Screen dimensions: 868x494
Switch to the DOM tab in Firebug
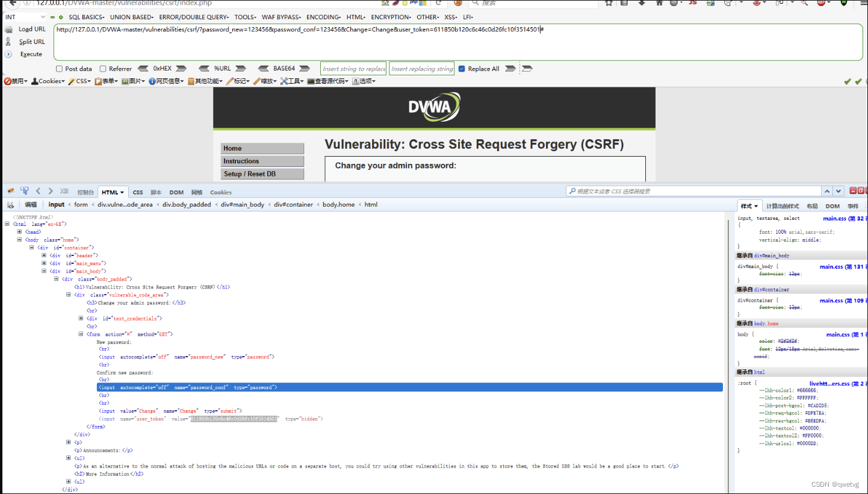pyautogui.click(x=176, y=192)
